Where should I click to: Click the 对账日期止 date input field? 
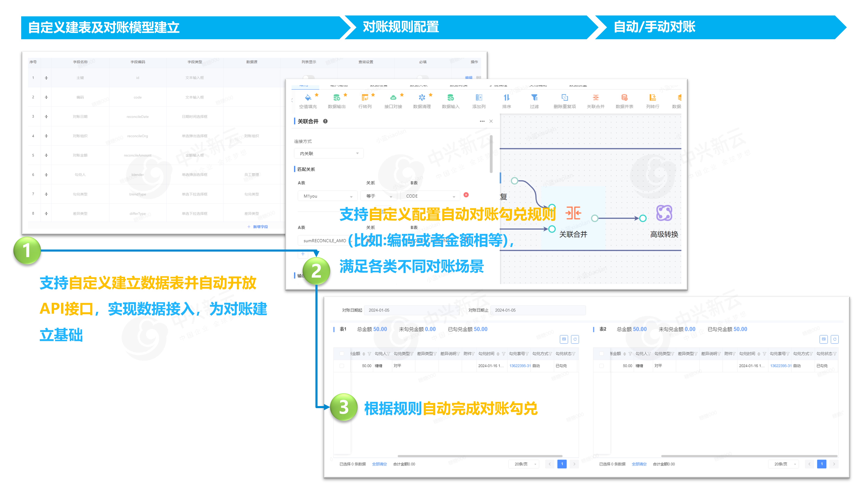coord(538,310)
